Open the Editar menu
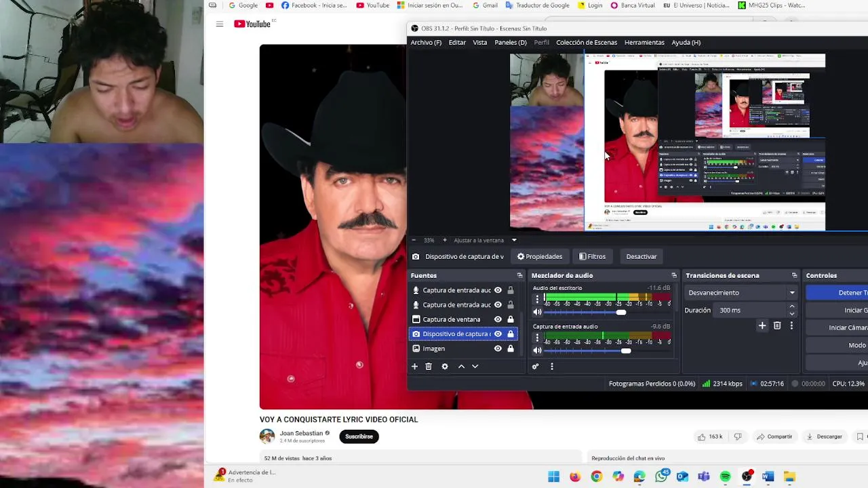Image resolution: width=868 pixels, height=488 pixels. (x=457, y=42)
